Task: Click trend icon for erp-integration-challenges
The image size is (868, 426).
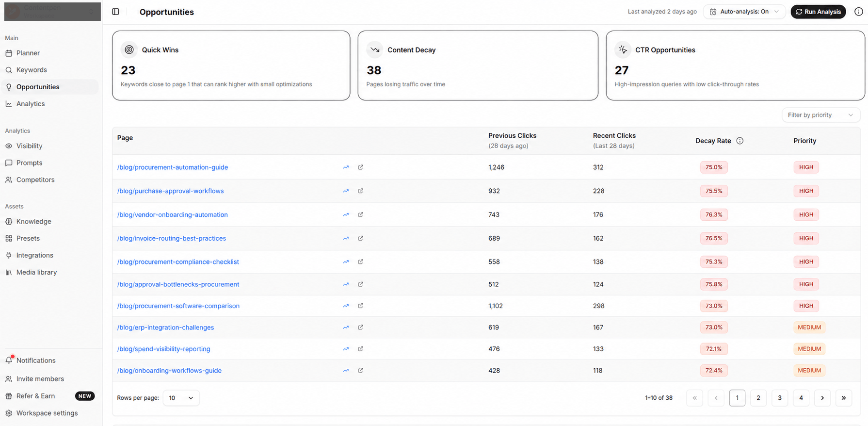Action: (346, 328)
